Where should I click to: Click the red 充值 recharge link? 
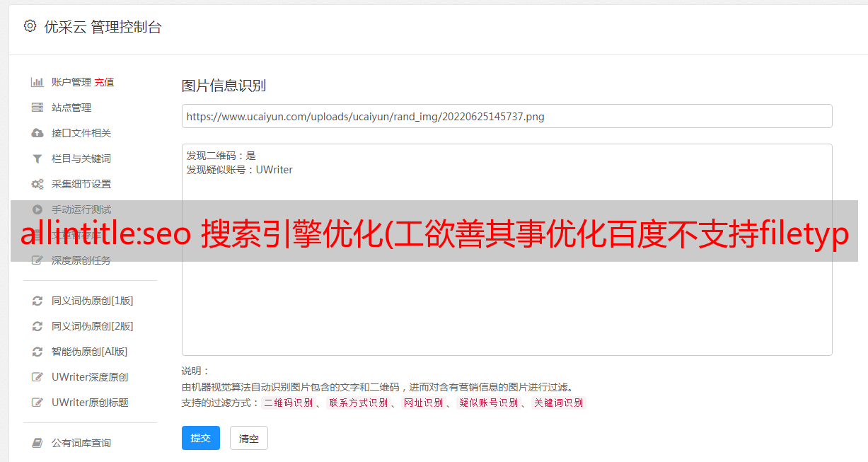coord(104,82)
